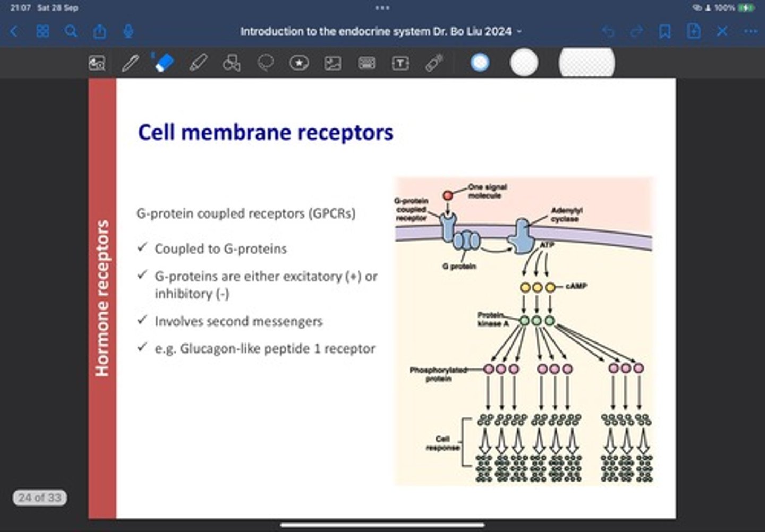
Task: Tap the Cell membrane receptors heading
Action: coord(266,132)
